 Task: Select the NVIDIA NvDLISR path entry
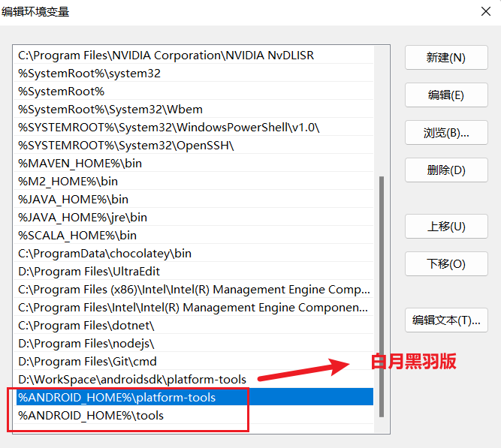193,56
